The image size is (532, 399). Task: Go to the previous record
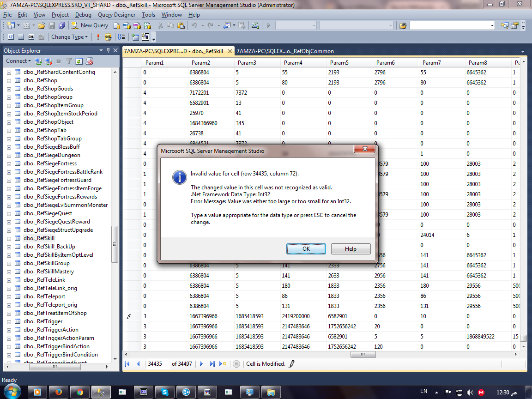138,364
